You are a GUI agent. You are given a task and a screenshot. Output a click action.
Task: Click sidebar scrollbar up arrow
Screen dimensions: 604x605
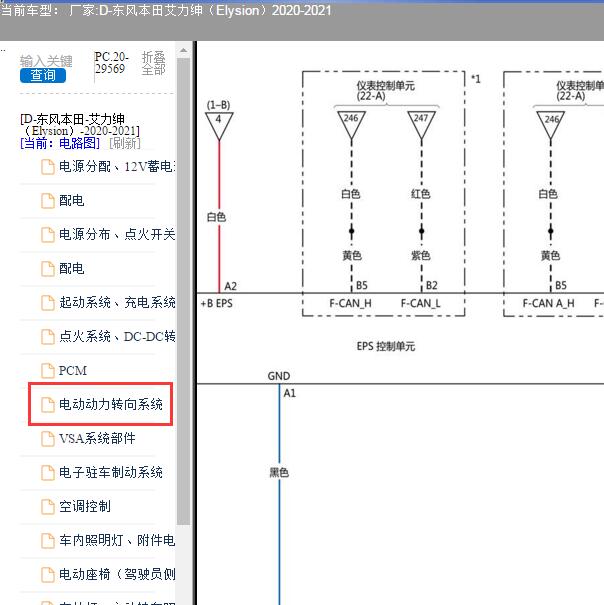[184, 50]
